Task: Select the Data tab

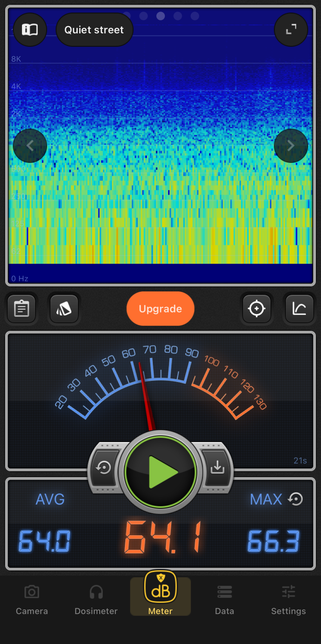Action: point(224,599)
